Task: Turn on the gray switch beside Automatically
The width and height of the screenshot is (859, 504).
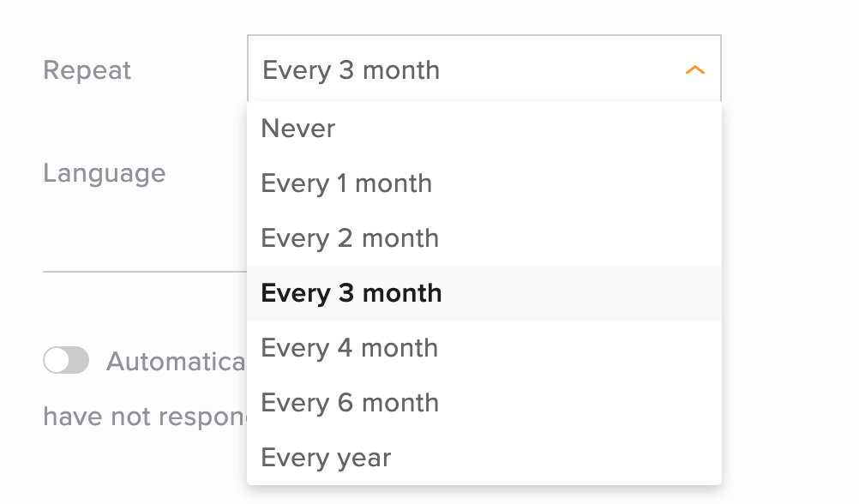Action: tap(66, 361)
